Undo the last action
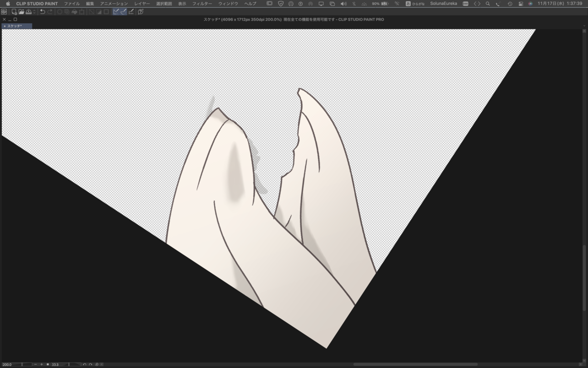Viewport: 588px width, 368px height. click(43, 12)
